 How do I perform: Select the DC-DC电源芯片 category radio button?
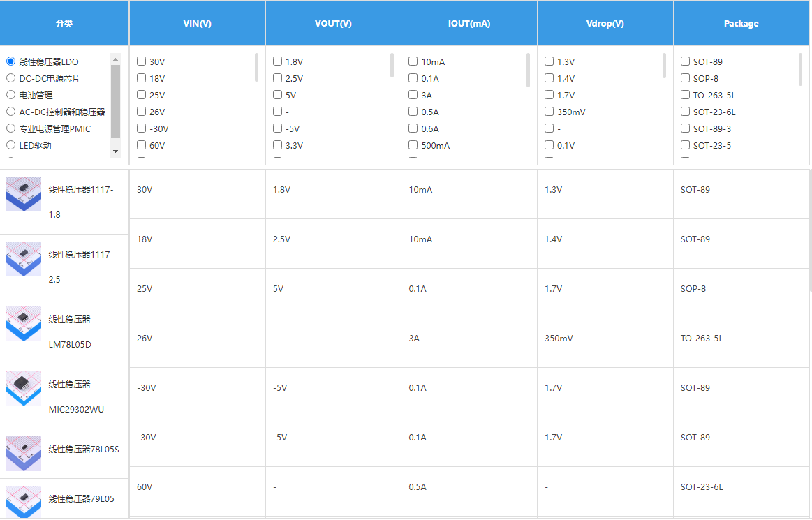click(11, 78)
